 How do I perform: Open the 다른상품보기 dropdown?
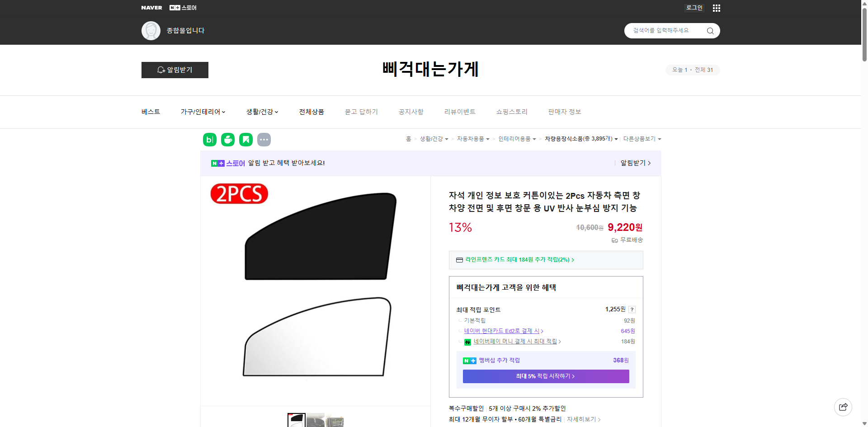[x=642, y=139]
